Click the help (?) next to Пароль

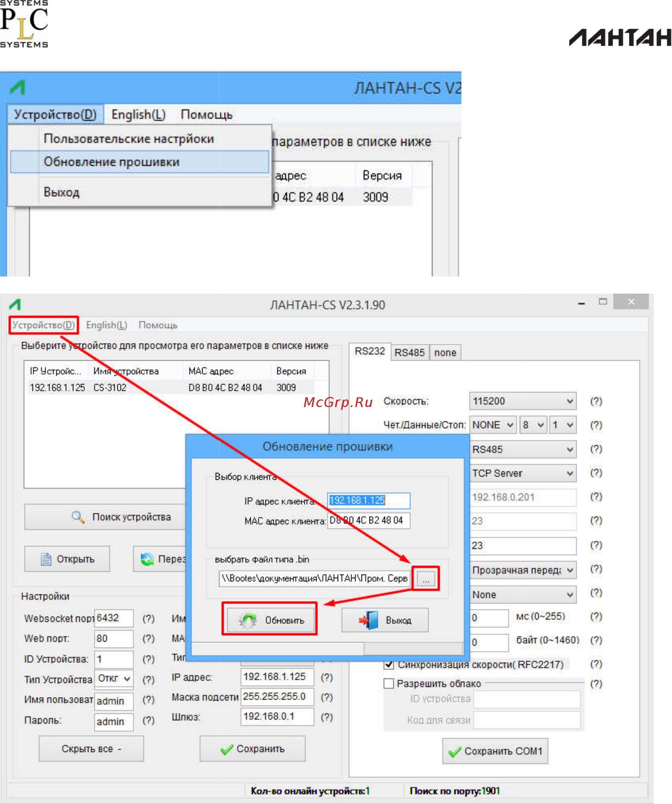pyautogui.click(x=149, y=721)
